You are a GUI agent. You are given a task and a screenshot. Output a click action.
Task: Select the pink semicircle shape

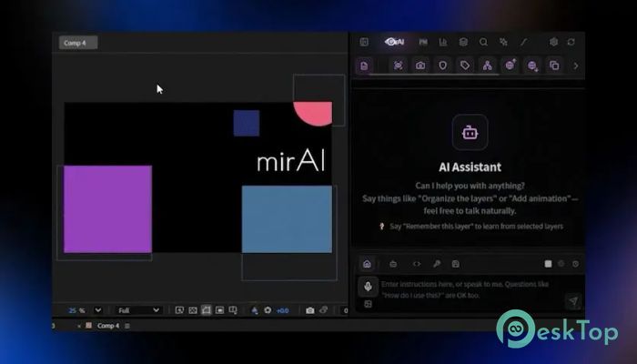[313, 114]
